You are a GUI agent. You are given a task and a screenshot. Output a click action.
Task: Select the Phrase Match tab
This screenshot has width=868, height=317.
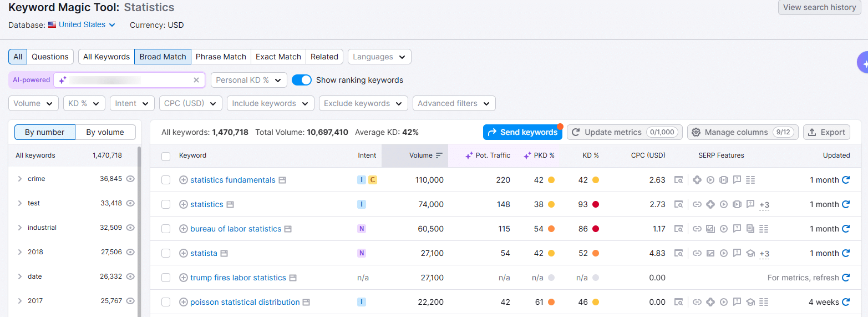tap(221, 57)
